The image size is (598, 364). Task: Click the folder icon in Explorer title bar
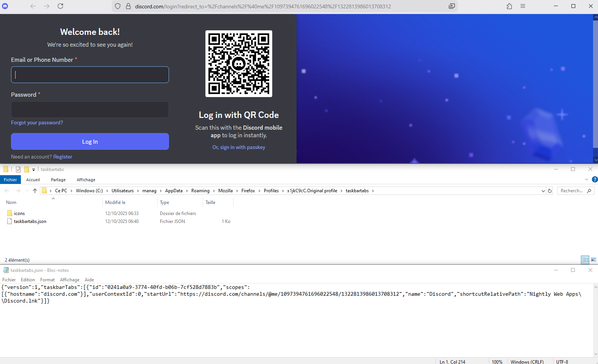[6, 169]
